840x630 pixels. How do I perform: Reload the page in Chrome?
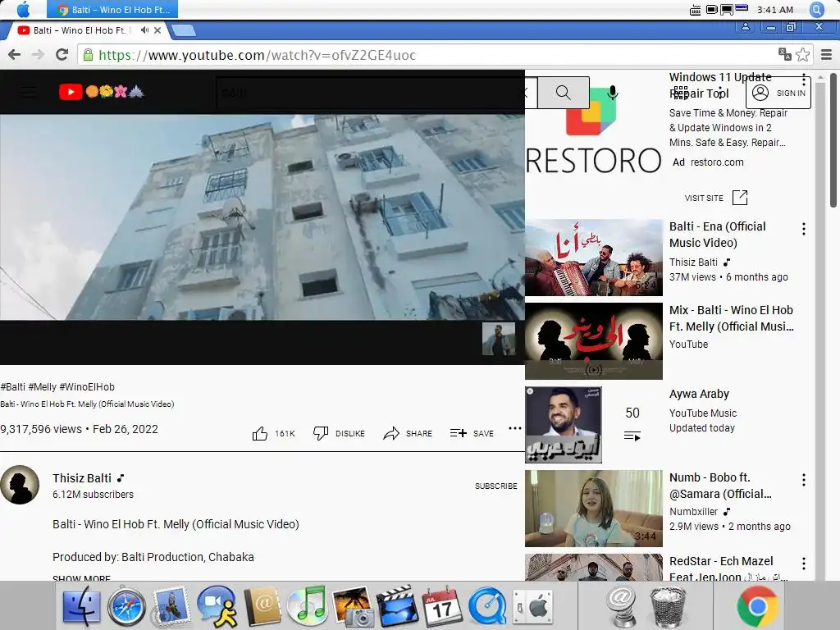(62, 55)
